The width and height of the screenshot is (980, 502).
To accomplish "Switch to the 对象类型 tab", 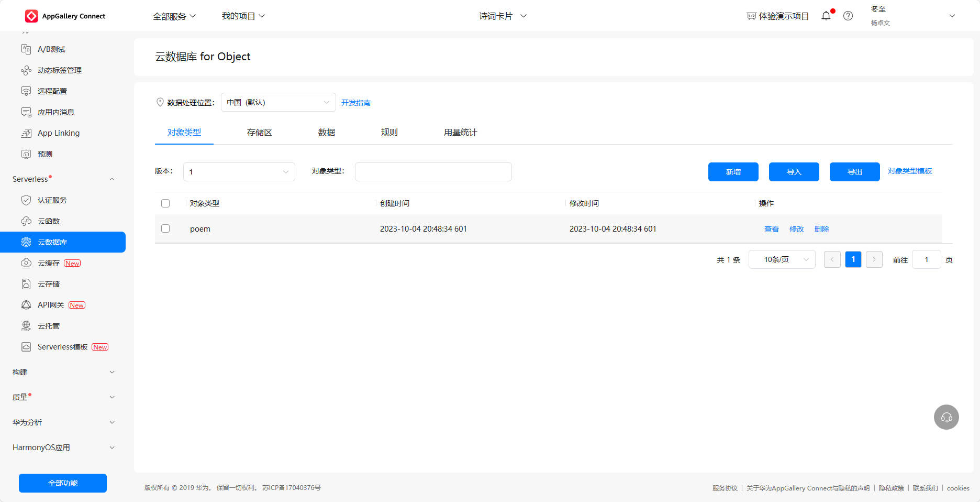I will [184, 133].
